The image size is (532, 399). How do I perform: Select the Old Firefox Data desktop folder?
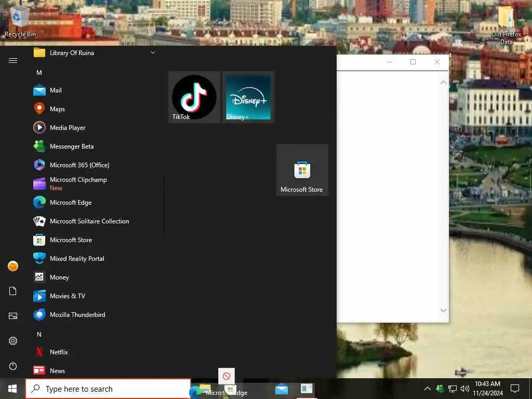coord(506,25)
